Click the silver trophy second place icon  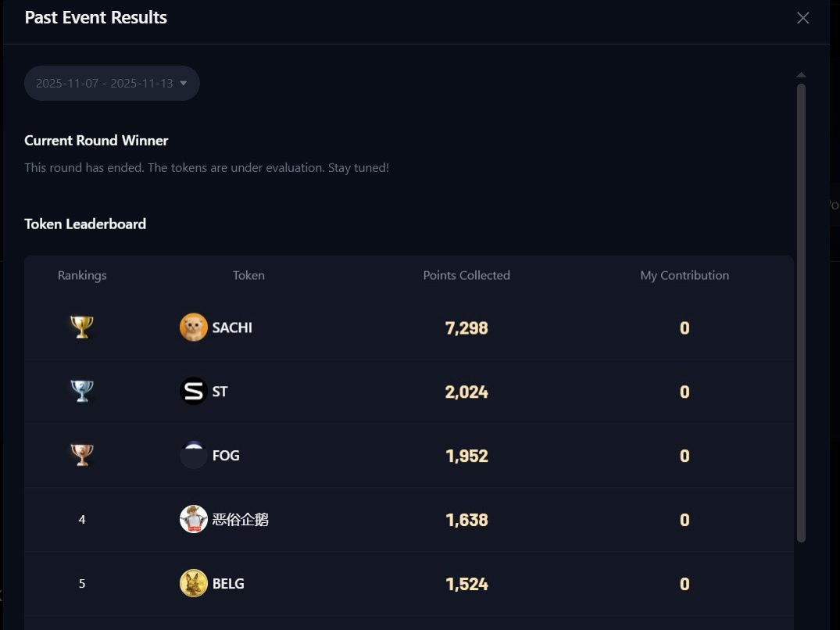click(82, 392)
